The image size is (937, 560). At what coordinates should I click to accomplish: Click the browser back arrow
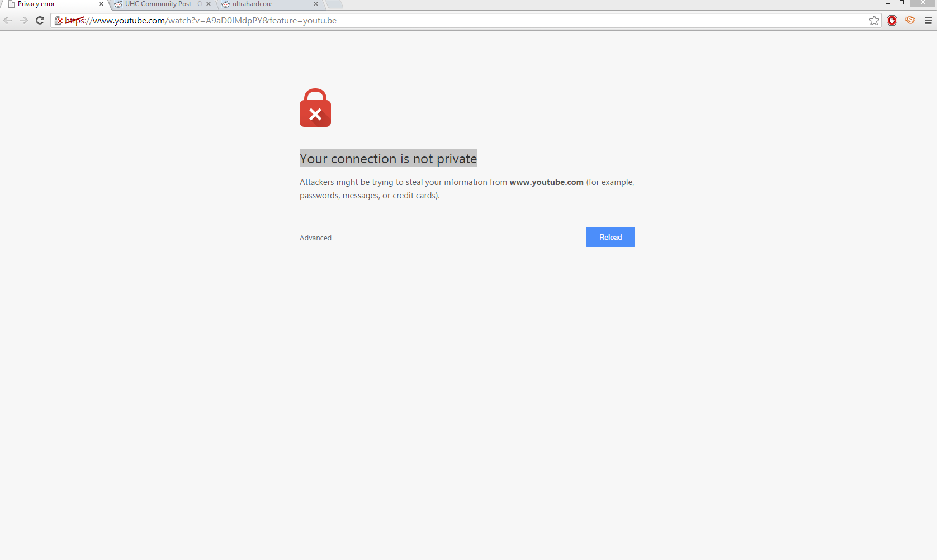click(8, 21)
